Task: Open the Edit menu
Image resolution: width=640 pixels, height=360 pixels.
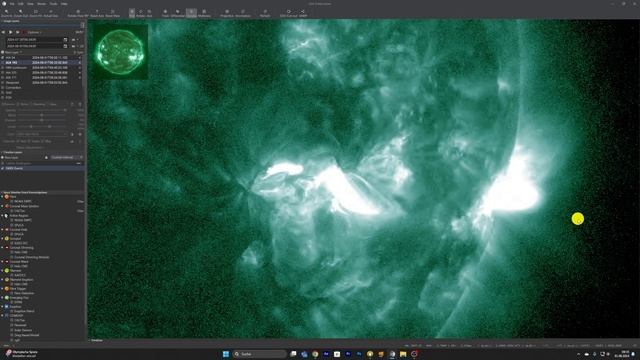Action: pos(20,4)
